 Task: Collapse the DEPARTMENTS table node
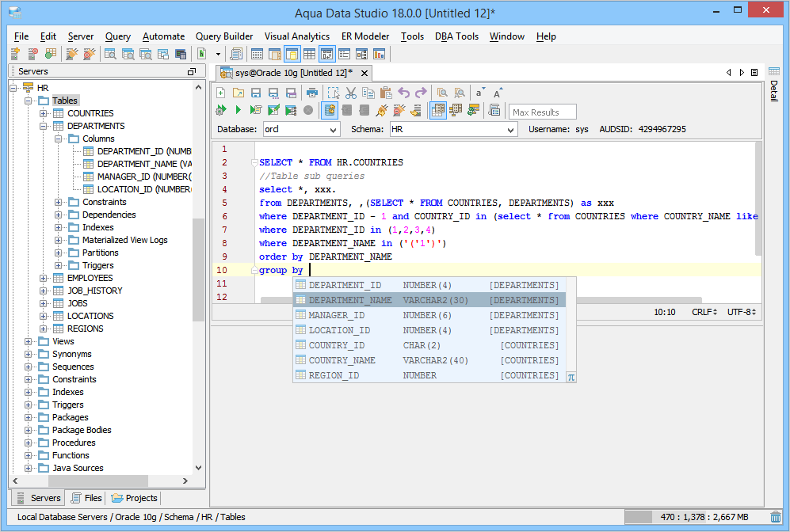click(44, 126)
